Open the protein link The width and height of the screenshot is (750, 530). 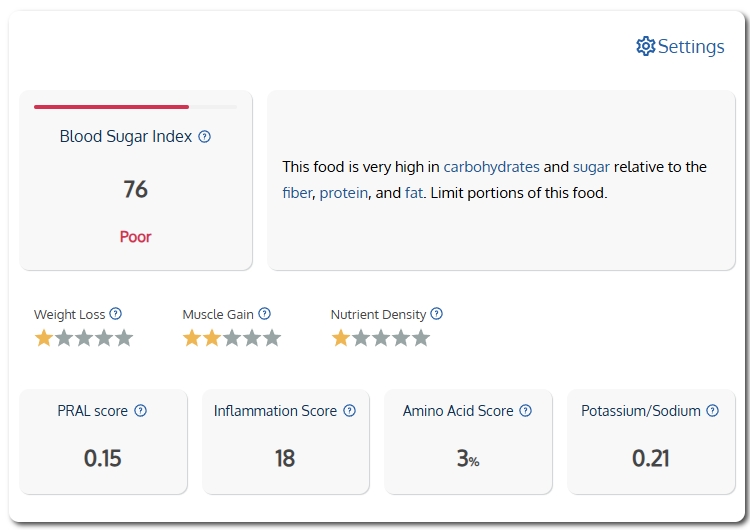(343, 193)
